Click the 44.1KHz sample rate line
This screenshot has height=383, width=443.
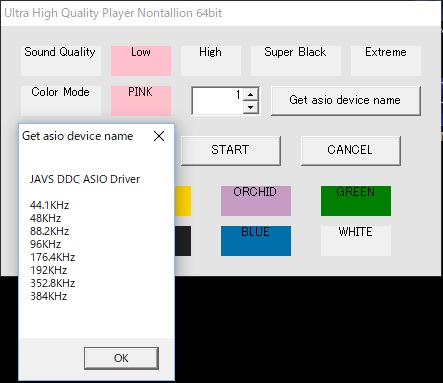(49, 205)
